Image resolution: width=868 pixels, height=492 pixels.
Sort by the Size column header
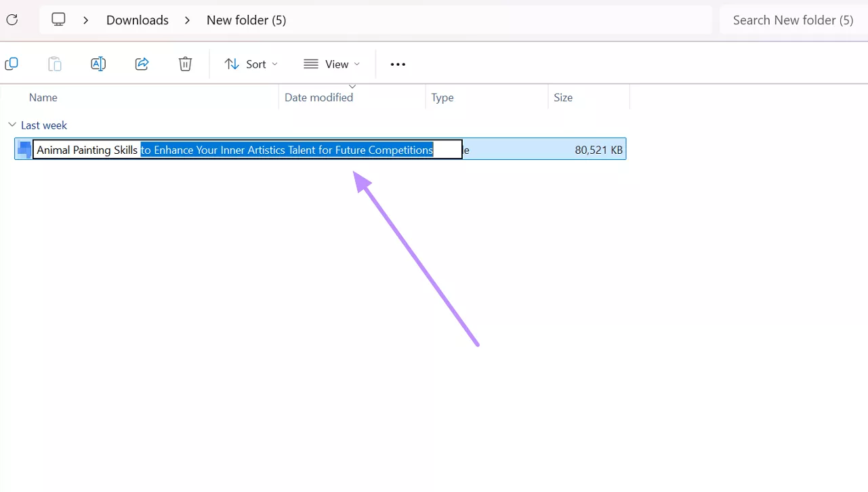coord(563,98)
